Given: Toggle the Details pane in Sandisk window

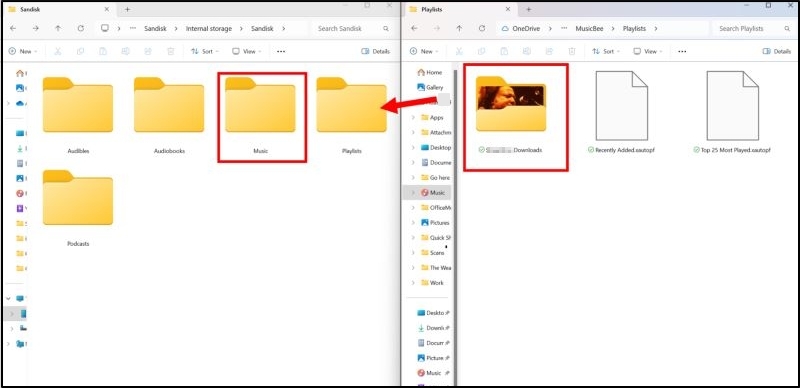Looking at the screenshot, I should 376,52.
